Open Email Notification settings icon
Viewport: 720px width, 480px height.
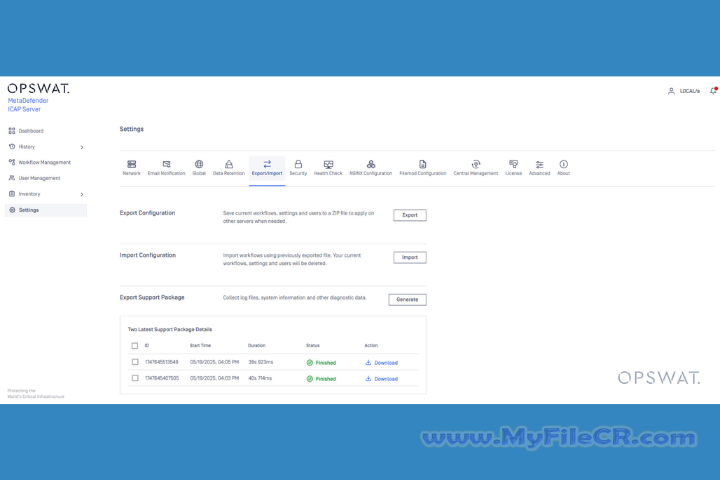(166, 164)
